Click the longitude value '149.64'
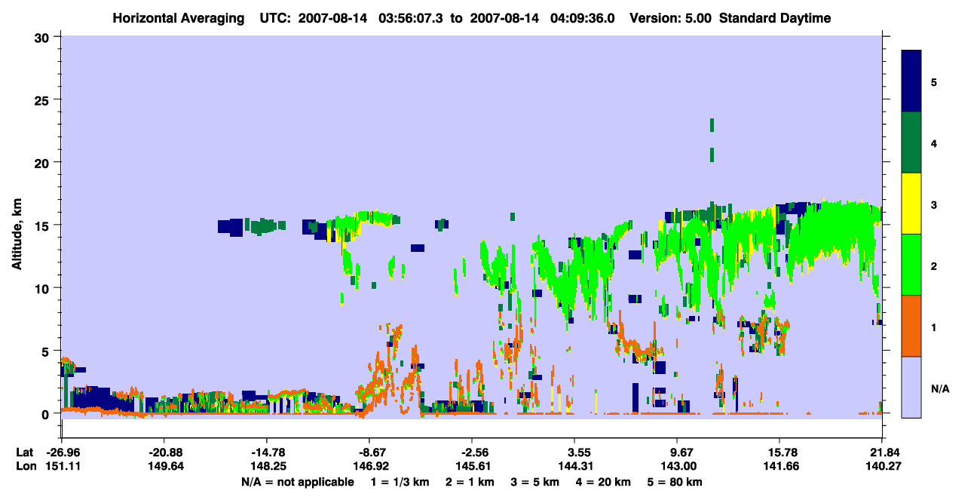This screenshot has height=503, width=980. click(x=164, y=466)
